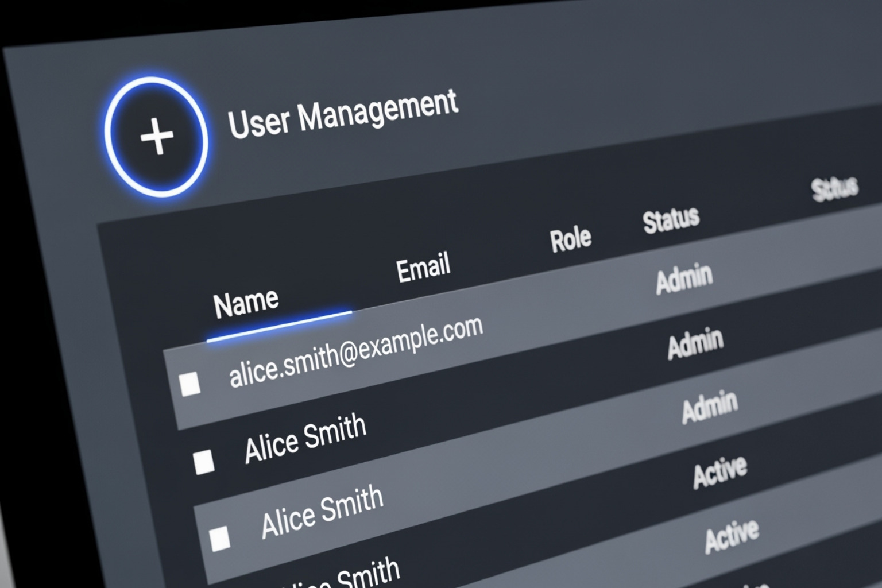
Task: Click the Email column header
Action: pyautogui.click(x=423, y=266)
